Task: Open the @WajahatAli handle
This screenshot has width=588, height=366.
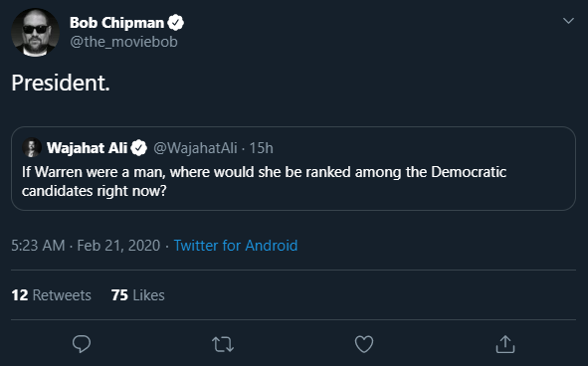Action: tap(195, 148)
